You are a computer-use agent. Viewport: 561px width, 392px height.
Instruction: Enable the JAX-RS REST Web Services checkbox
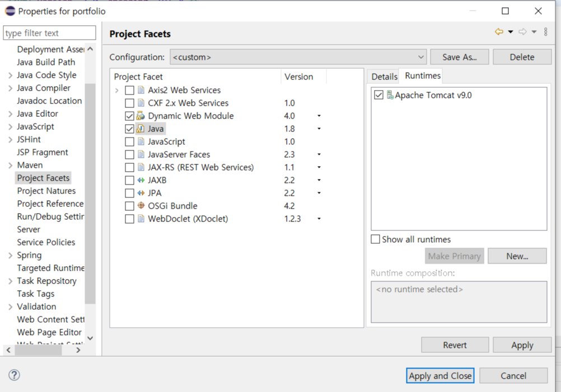129,168
